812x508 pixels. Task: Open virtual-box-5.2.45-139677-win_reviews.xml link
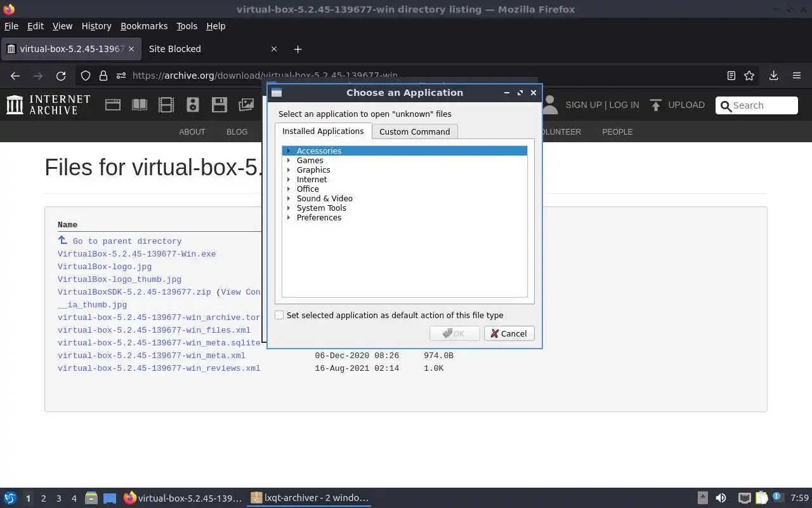tap(159, 368)
